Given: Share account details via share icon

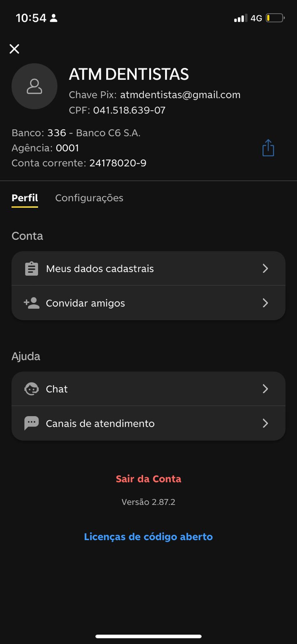Looking at the screenshot, I should coord(268,148).
